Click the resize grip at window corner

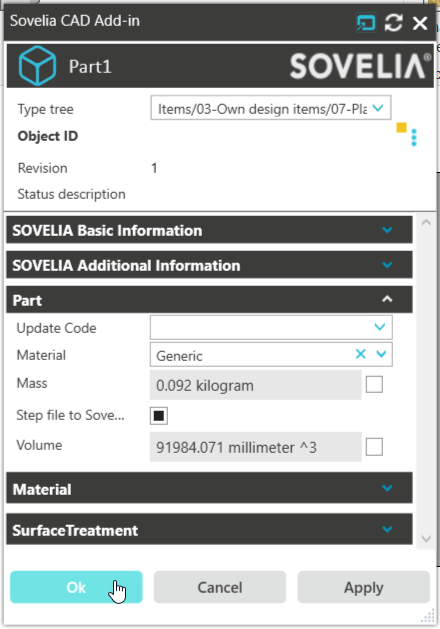(x=428, y=615)
